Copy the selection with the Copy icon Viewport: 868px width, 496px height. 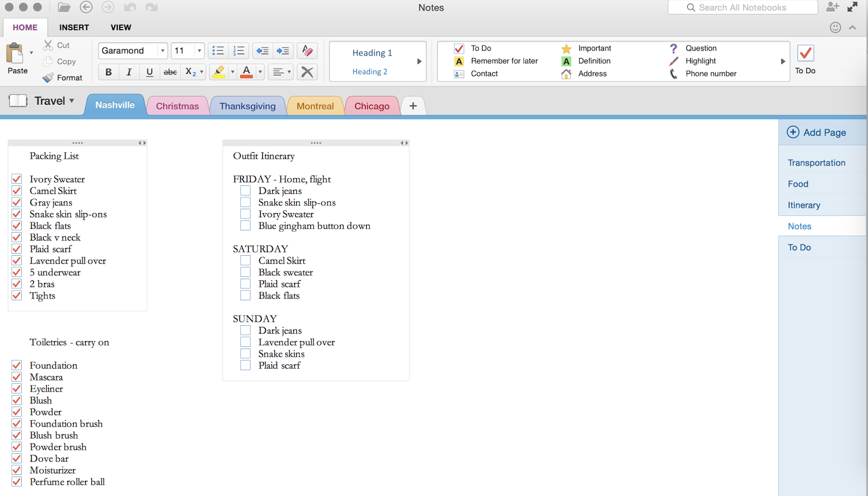point(48,61)
